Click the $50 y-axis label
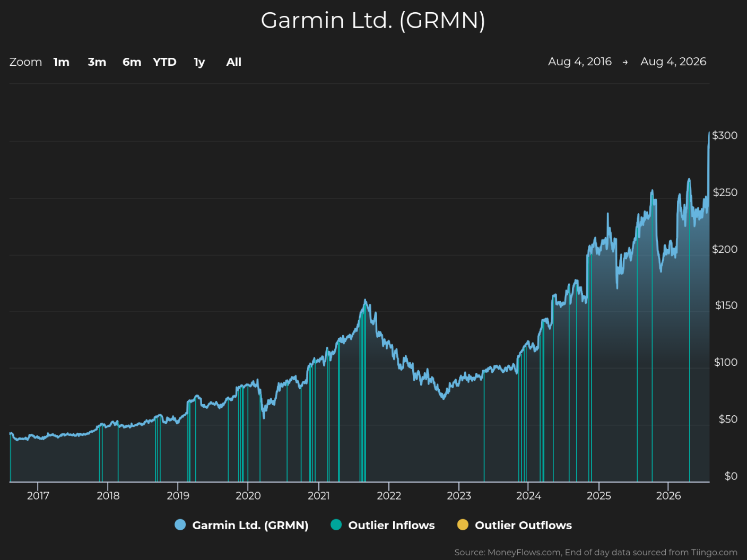The height and width of the screenshot is (560, 747). (728, 419)
